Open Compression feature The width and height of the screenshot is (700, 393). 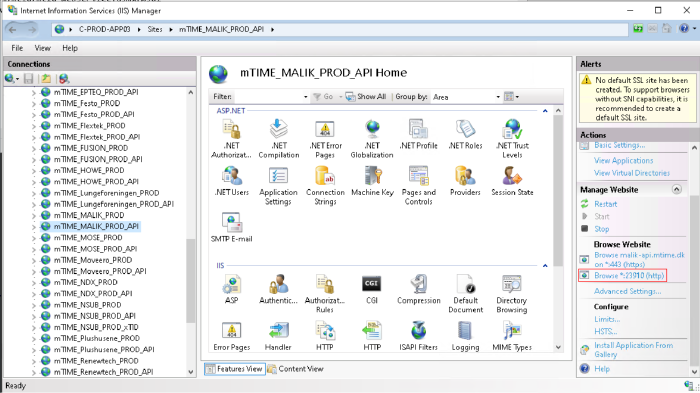click(419, 289)
